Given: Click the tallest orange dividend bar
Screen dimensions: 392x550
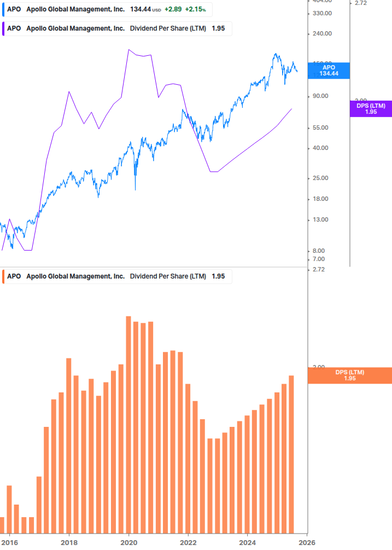Looking at the screenshot, I should [128, 425].
